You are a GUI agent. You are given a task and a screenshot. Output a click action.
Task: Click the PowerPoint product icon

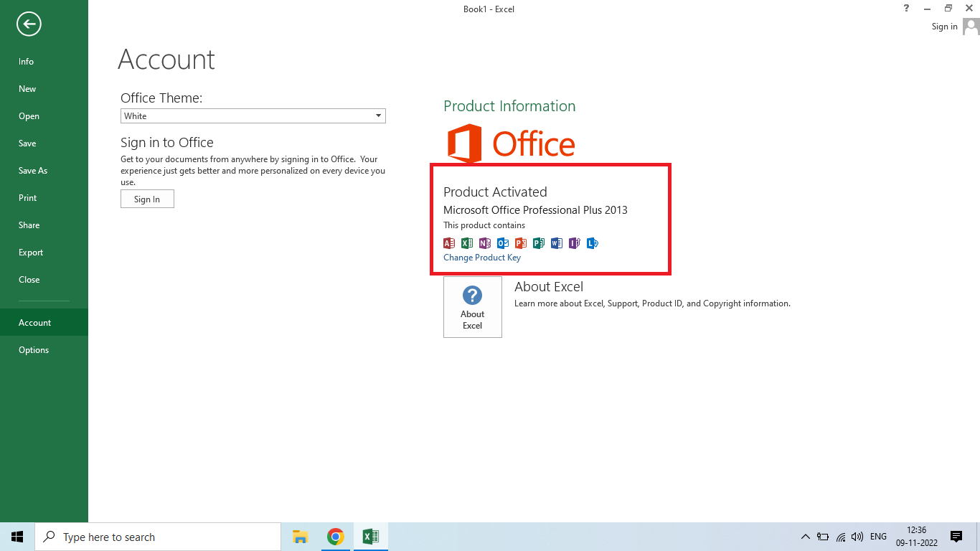click(x=521, y=243)
